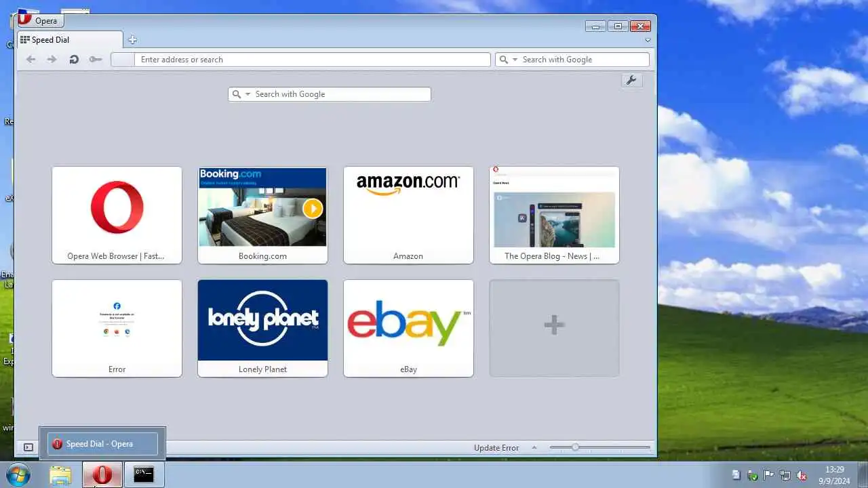Open the Command Prompt taskbar icon
This screenshot has height=488, width=868.
tap(144, 475)
